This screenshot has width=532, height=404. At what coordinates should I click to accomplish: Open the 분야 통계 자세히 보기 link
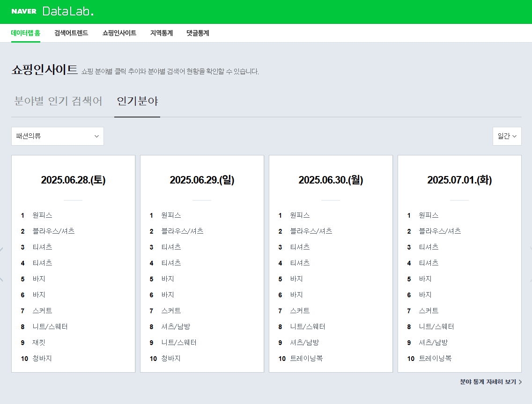[x=491, y=382]
